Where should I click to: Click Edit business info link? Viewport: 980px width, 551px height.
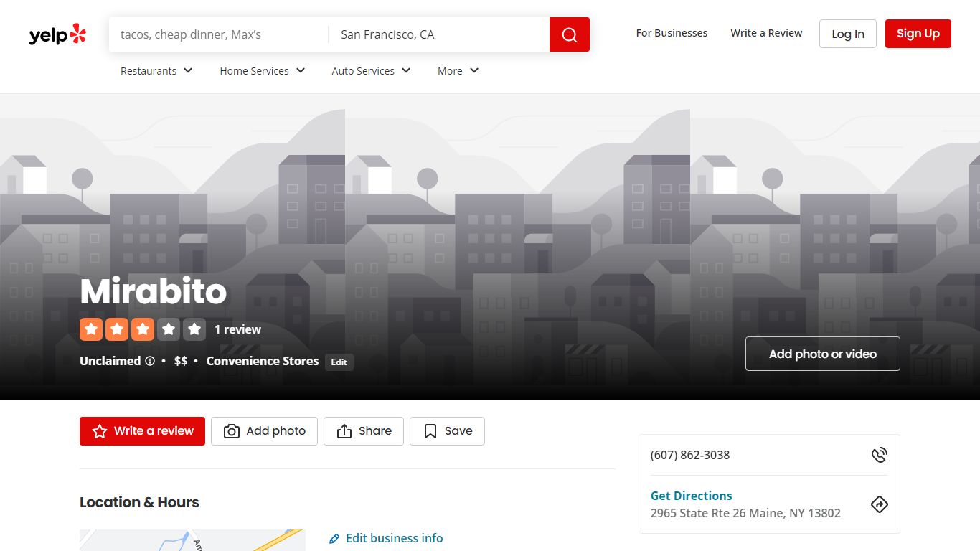click(x=394, y=538)
